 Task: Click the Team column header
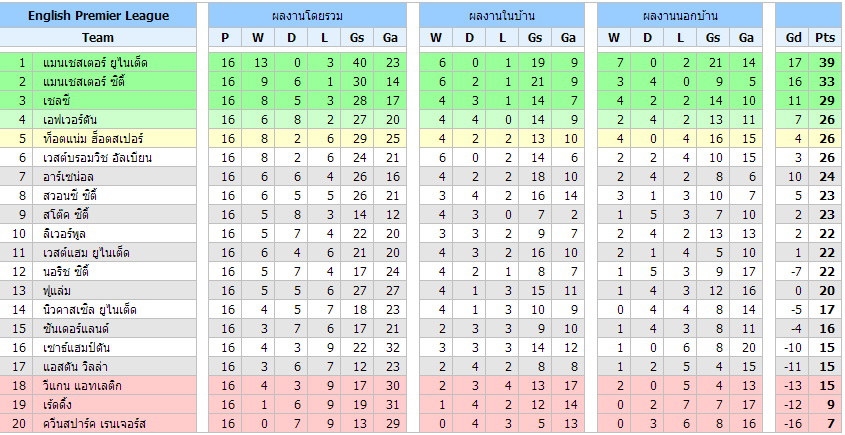coord(98,38)
